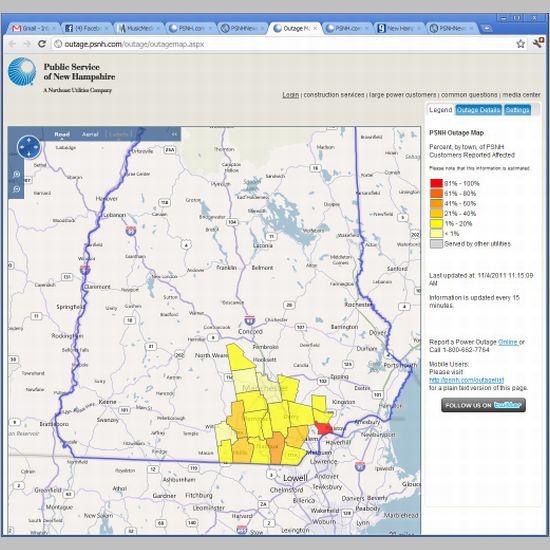Screen dimensions: 550x550
Task: Click the 21% - 40% legend swatch
Action: pos(436,213)
